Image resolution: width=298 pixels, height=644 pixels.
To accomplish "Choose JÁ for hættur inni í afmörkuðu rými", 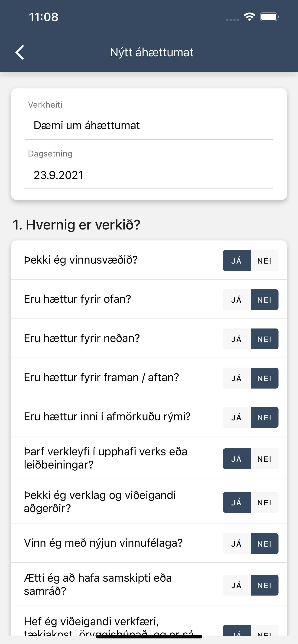I will point(237,417).
